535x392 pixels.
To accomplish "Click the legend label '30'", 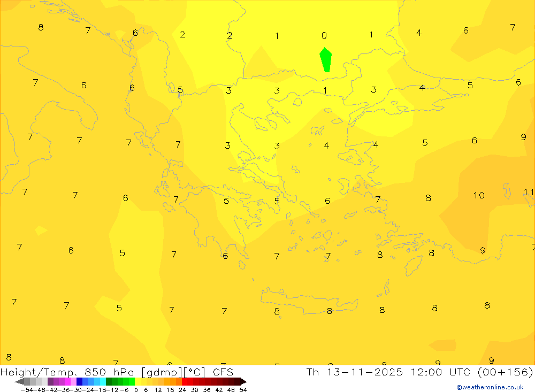I will (195, 390).
